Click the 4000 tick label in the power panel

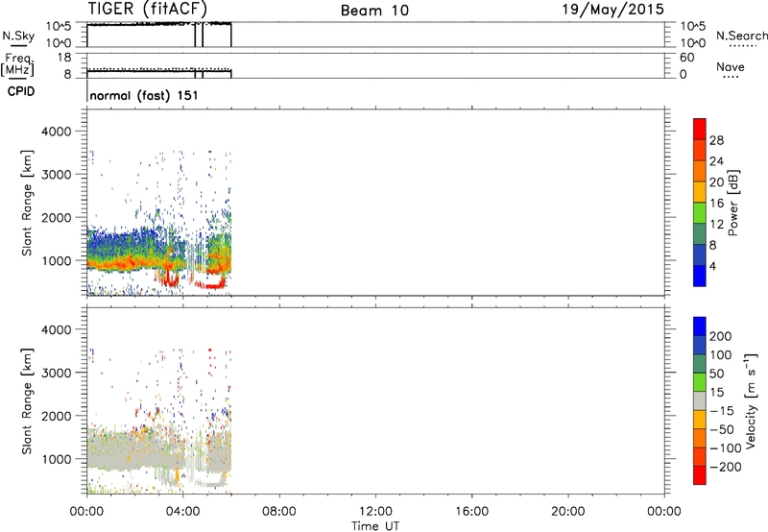(x=57, y=132)
